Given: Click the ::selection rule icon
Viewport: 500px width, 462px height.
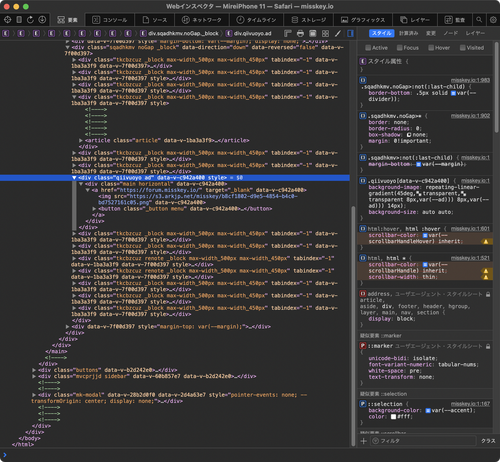Looking at the screenshot, I should (x=363, y=404).
